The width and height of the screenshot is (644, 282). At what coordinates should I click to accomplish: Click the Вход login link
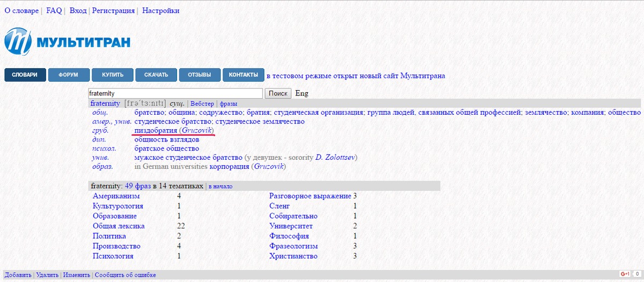click(78, 11)
